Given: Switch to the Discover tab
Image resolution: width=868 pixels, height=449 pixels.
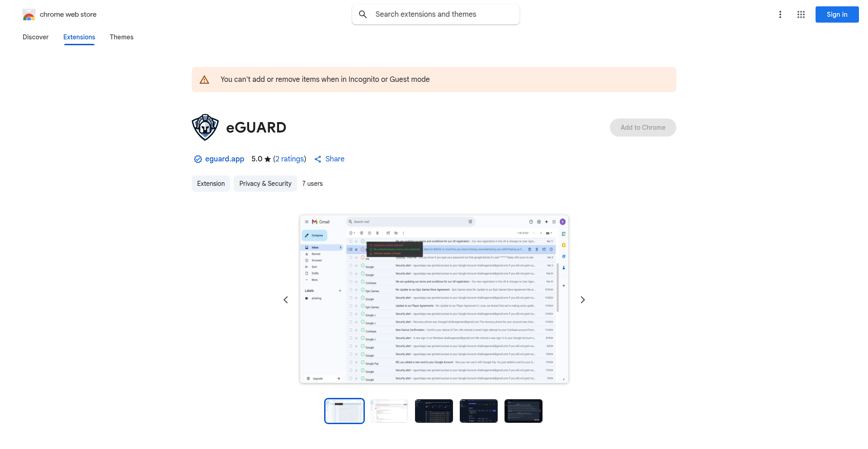Looking at the screenshot, I should coord(36,37).
